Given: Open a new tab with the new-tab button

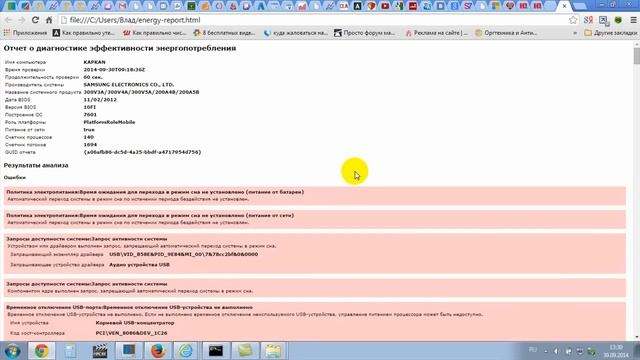Looking at the screenshot, I should coord(580,6).
